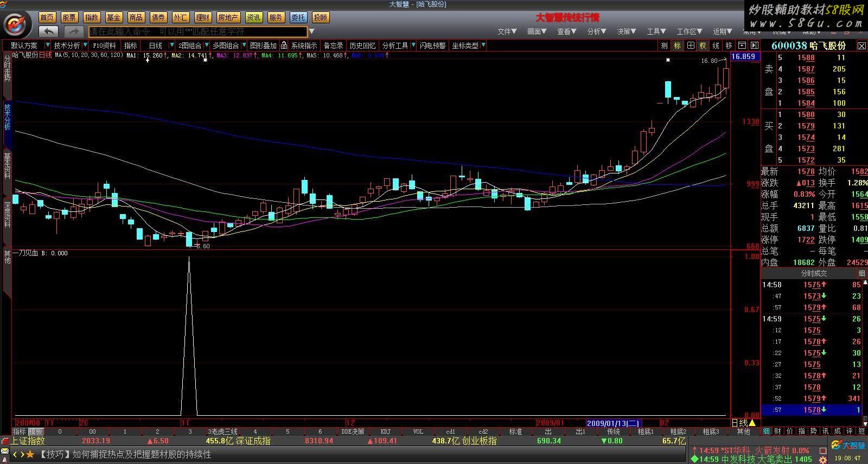Open the 工具 menu
The height and width of the screenshot is (464, 868).
[x=656, y=31]
